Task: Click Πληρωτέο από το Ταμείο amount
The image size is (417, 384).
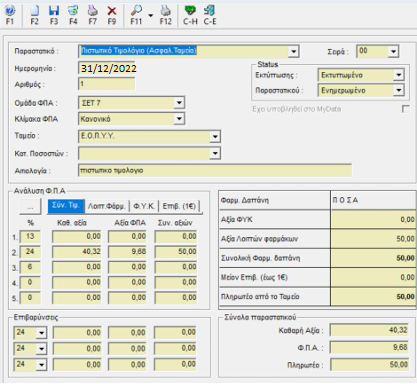Action: (373, 297)
